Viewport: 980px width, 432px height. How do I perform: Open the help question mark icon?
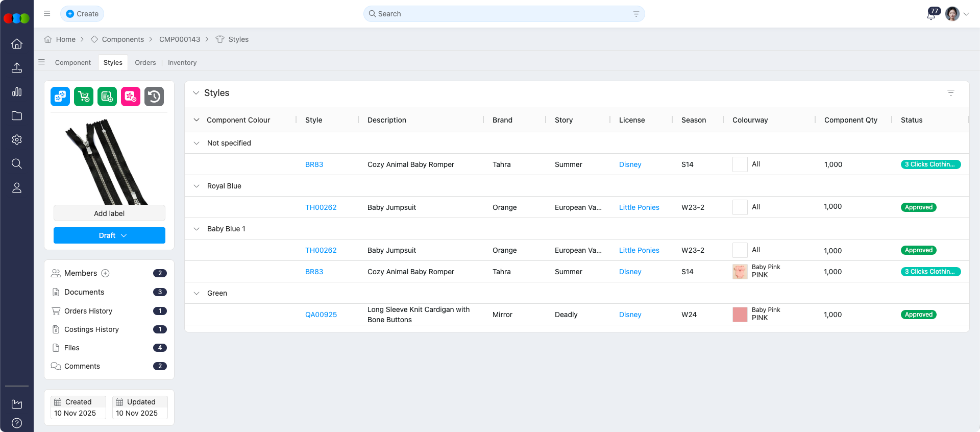tap(17, 423)
